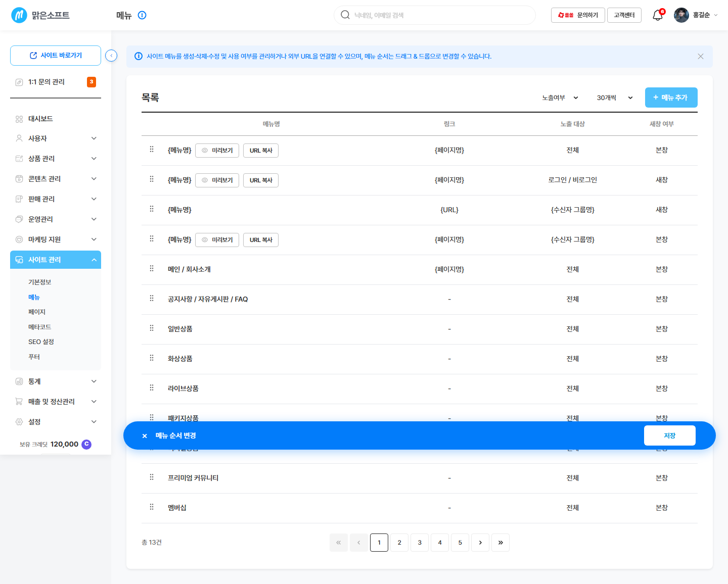Click URL 복사 in the first 전체 row

[261, 151]
